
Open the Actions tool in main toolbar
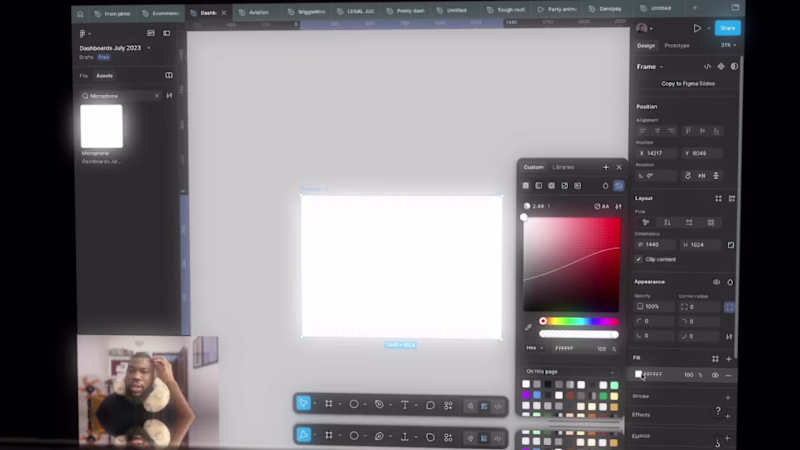pyautogui.click(x=448, y=406)
